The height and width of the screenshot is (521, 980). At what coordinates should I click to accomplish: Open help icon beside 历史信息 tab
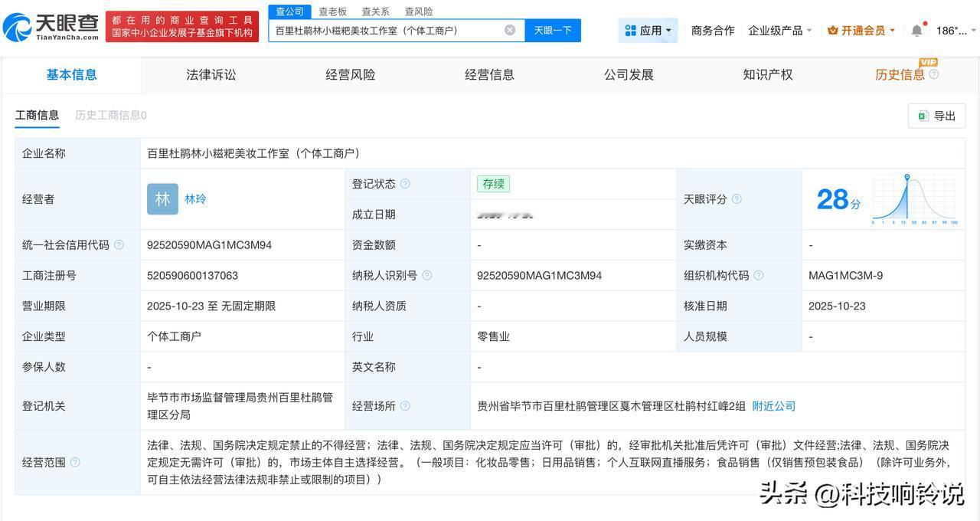point(933,74)
